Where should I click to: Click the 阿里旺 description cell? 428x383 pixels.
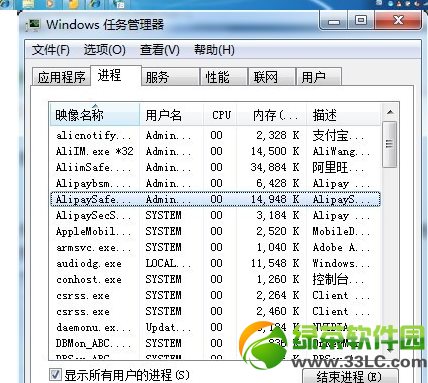pyautogui.click(x=338, y=167)
